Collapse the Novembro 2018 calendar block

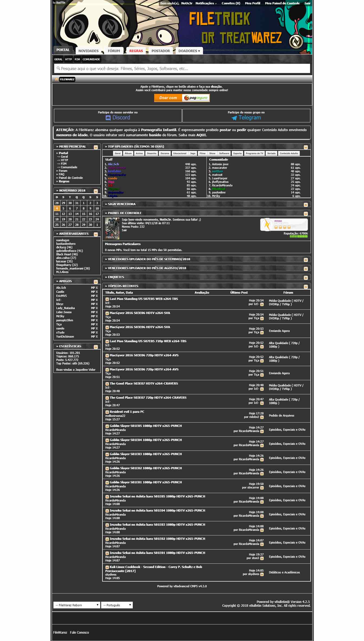[x=96, y=191]
